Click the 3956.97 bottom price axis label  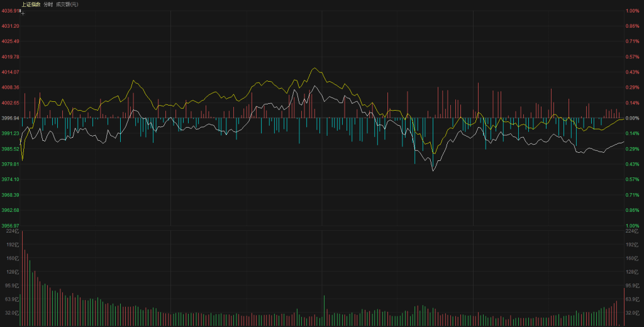click(10, 225)
